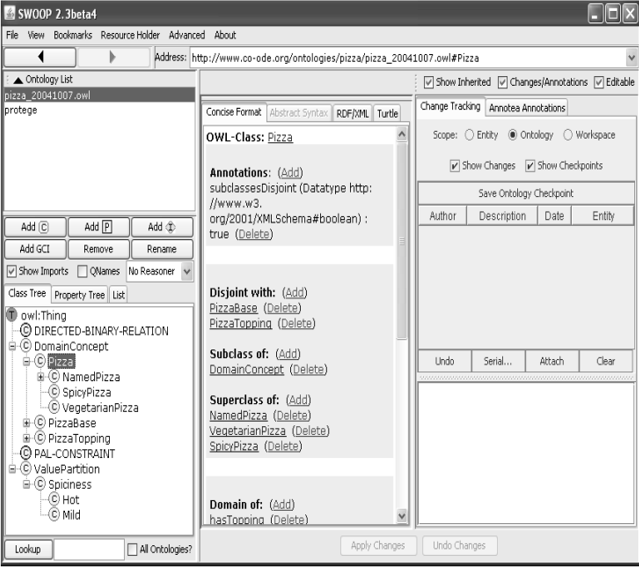Screen dimensions: 643x574
Task: Click the Add Property button
Action: [x=98, y=228]
